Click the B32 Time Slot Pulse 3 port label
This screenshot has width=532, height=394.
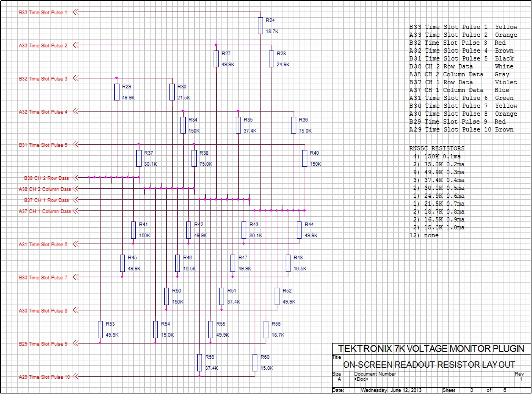(x=43, y=79)
